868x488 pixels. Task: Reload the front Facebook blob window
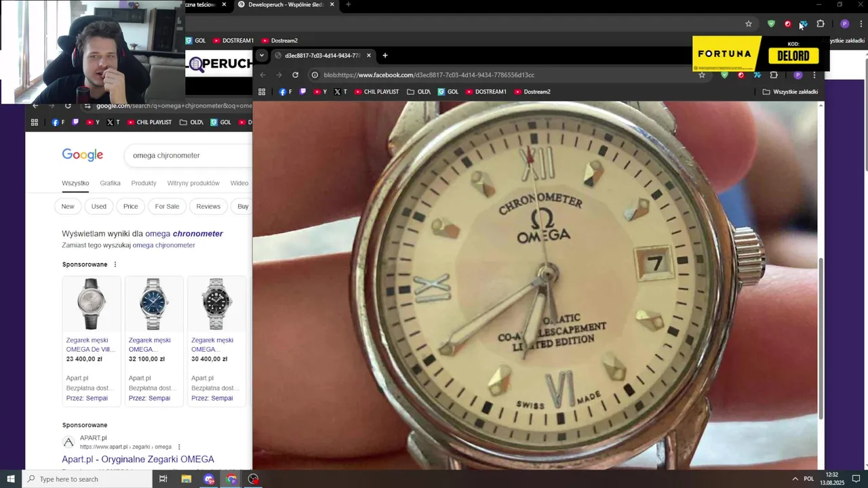[295, 75]
